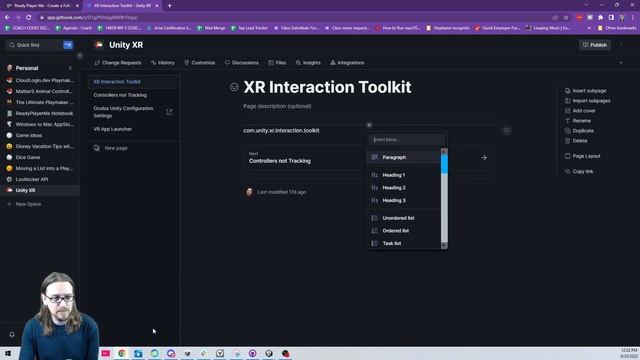Click the next page arrow icon
This screenshot has height=360, width=640.
[x=484, y=158]
